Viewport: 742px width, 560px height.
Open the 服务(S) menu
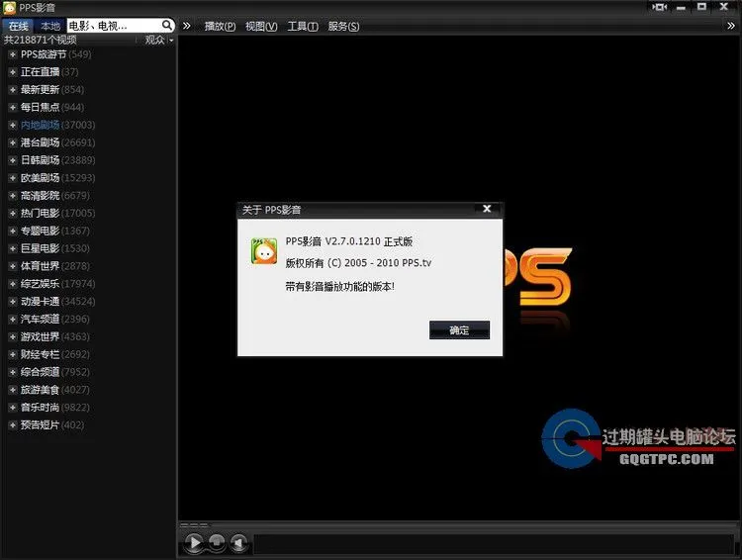point(343,27)
